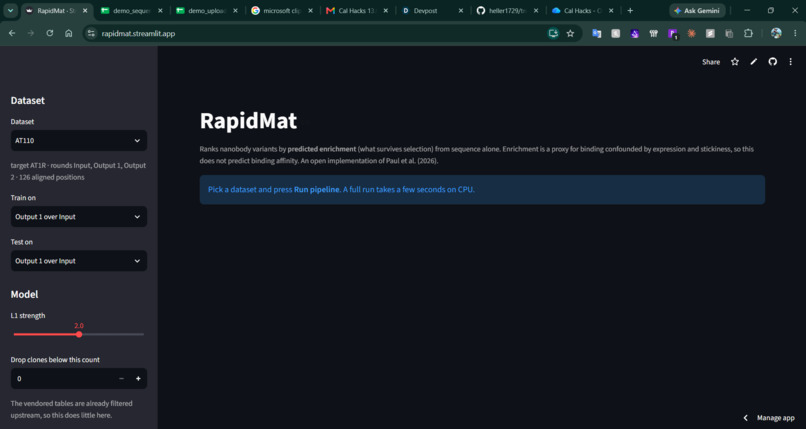Open the Dataset dropdown showing AT110

[79, 140]
